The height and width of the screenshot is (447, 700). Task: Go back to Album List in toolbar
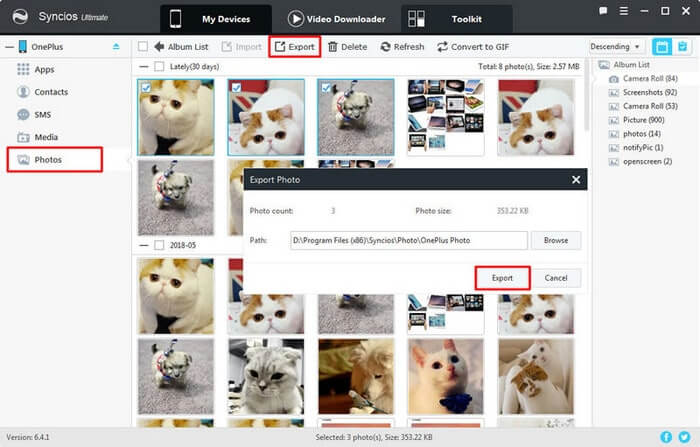pos(181,46)
